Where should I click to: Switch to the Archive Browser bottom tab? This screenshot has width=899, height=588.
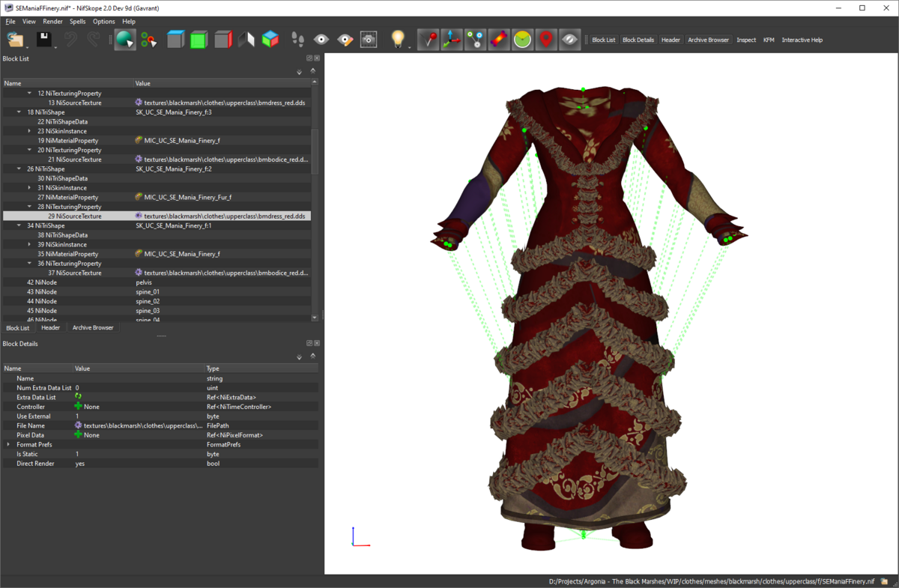(x=93, y=328)
